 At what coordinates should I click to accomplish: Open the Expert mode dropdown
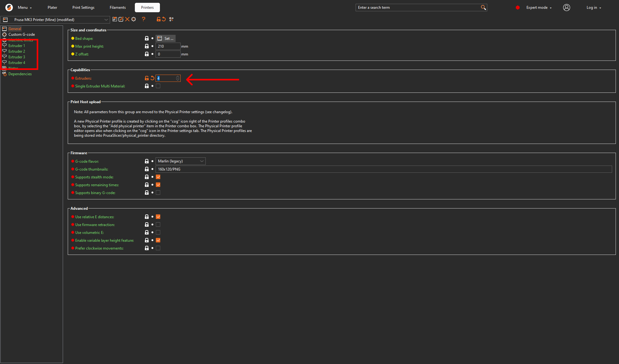pos(539,8)
